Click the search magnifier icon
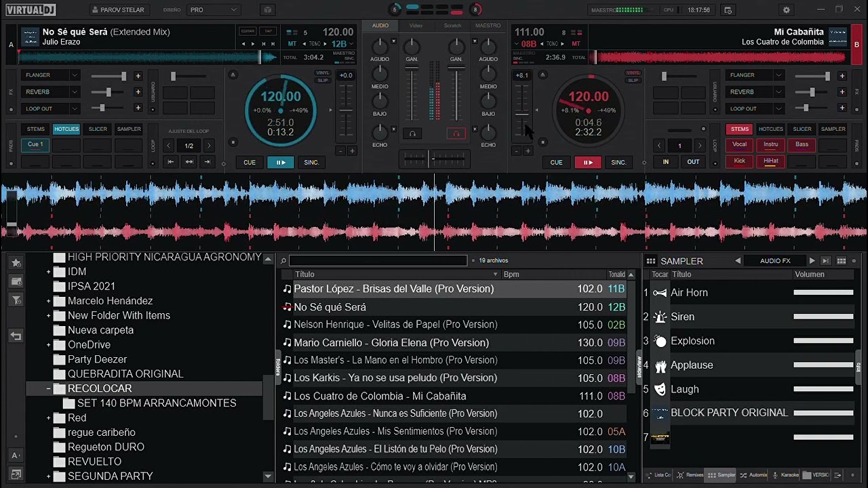The height and width of the screenshot is (488, 868). pyautogui.click(x=284, y=260)
